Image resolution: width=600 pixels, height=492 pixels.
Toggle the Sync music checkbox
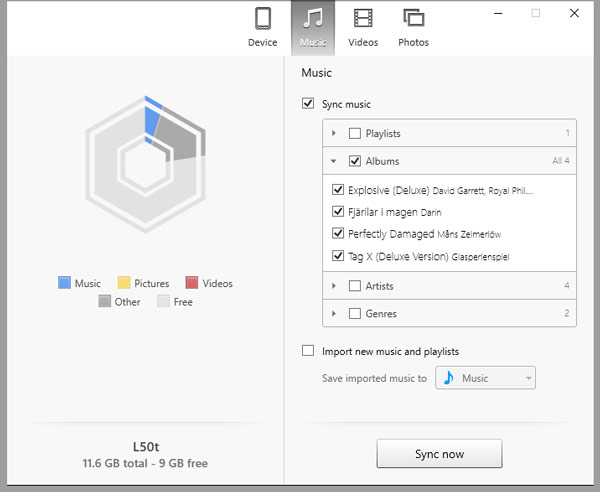(x=308, y=104)
